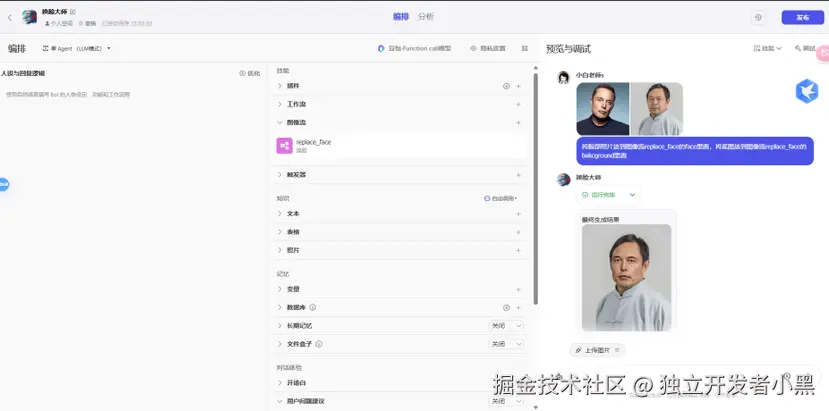Click the 优化 button for the persona prompt
829x411 pixels.
pyautogui.click(x=248, y=73)
